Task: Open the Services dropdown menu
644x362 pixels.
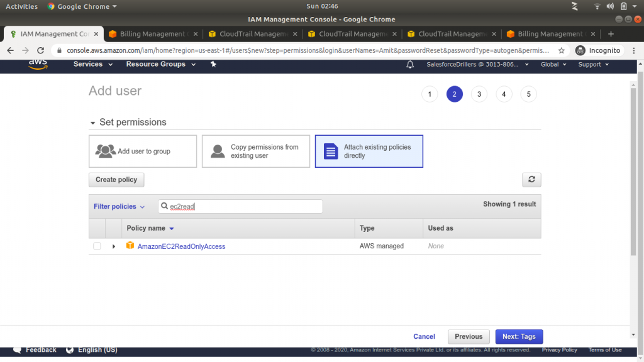Action: point(93,65)
